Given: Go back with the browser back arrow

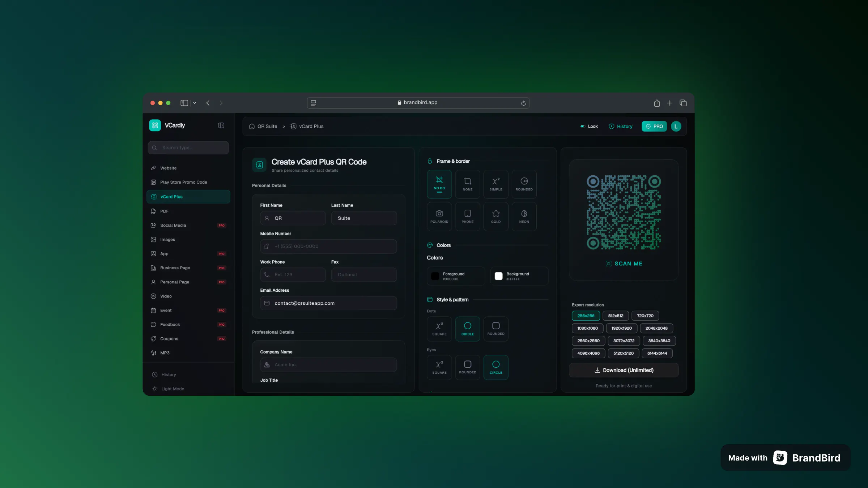Looking at the screenshot, I should click(x=208, y=103).
